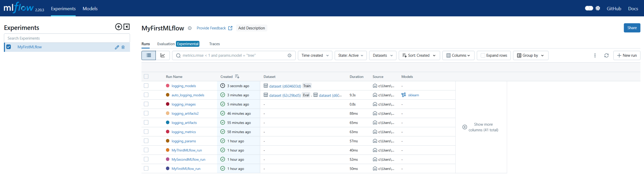Open the Sort: Created dropdown
Screen dimensions: 644x178
pos(419,55)
